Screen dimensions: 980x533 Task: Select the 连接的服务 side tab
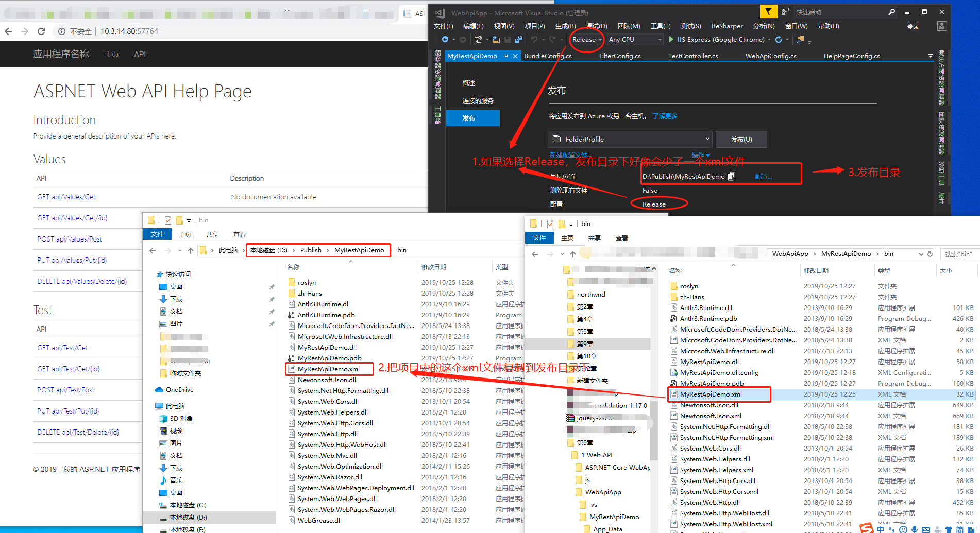(478, 100)
